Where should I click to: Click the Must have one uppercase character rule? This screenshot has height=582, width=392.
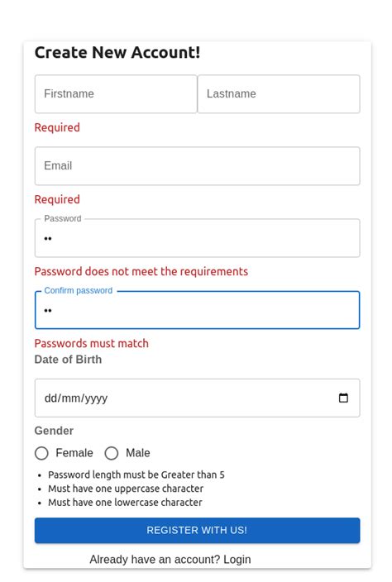point(126,489)
